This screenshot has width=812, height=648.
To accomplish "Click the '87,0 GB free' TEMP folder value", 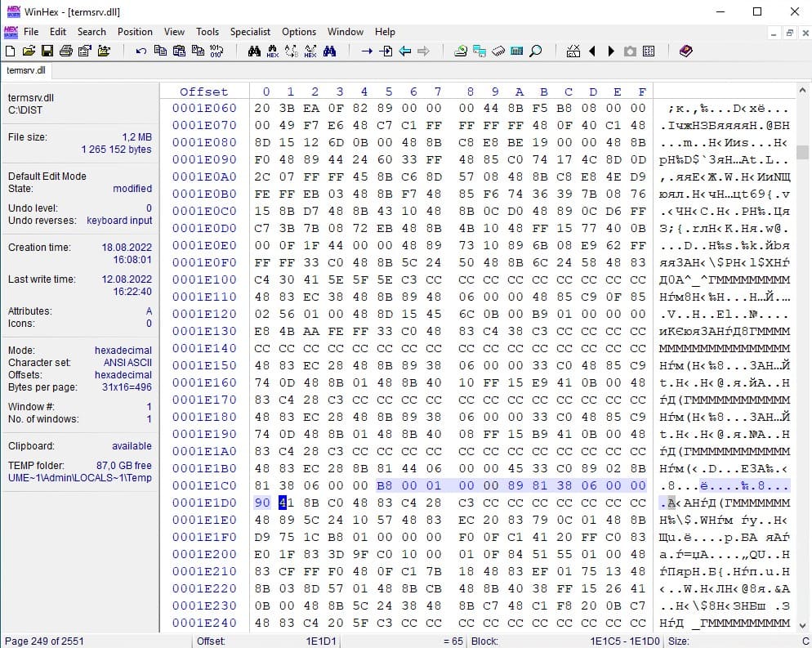I will click(x=124, y=465).
